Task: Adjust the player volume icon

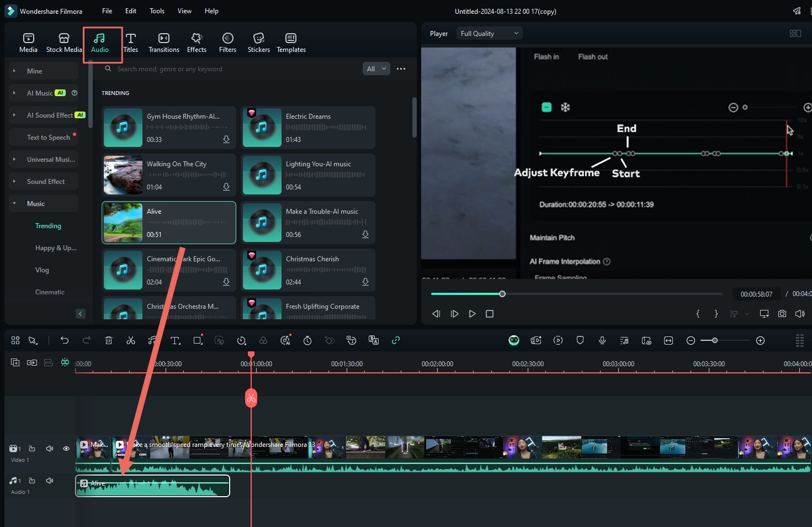Action: click(x=800, y=314)
